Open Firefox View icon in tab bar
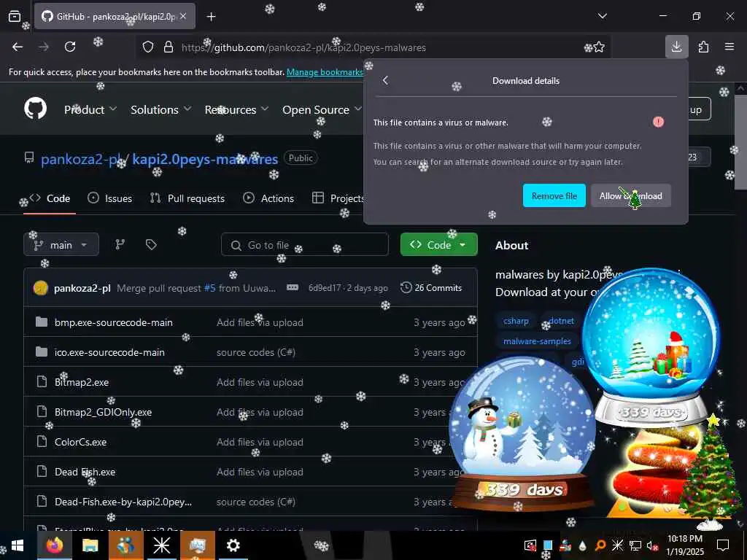 pyautogui.click(x=15, y=16)
